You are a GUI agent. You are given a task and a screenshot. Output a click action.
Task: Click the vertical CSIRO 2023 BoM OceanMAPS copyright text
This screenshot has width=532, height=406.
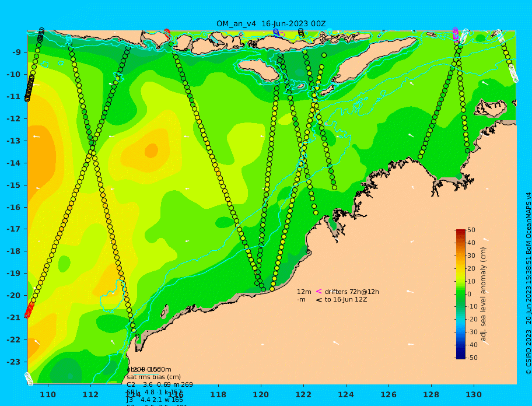[528, 283]
